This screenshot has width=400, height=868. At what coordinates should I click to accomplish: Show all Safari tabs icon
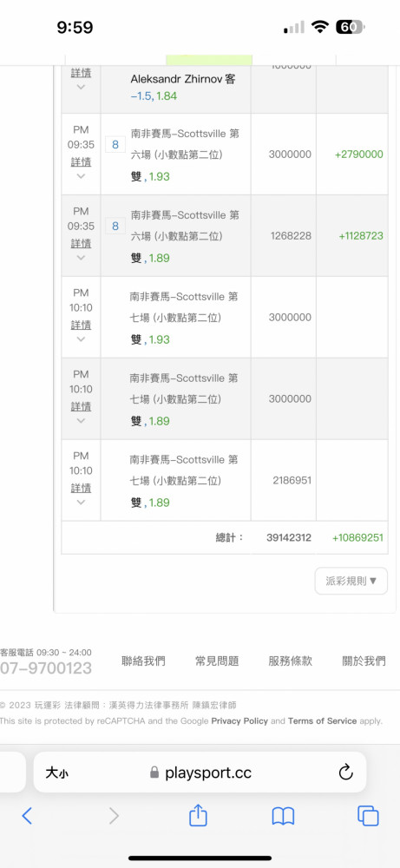(368, 815)
